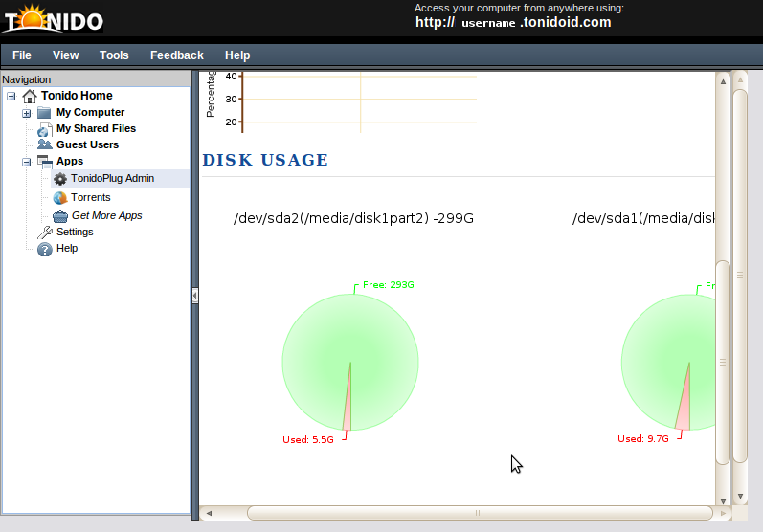763x532 pixels.
Task: Click the navigation panel collapse handle
Action: click(194, 296)
